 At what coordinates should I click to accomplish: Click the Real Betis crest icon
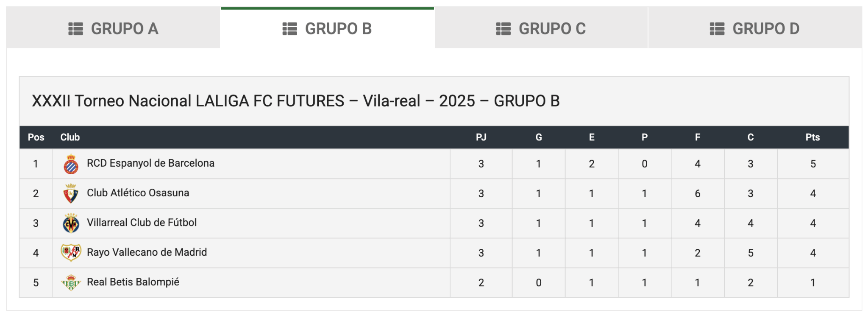click(71, 282)
